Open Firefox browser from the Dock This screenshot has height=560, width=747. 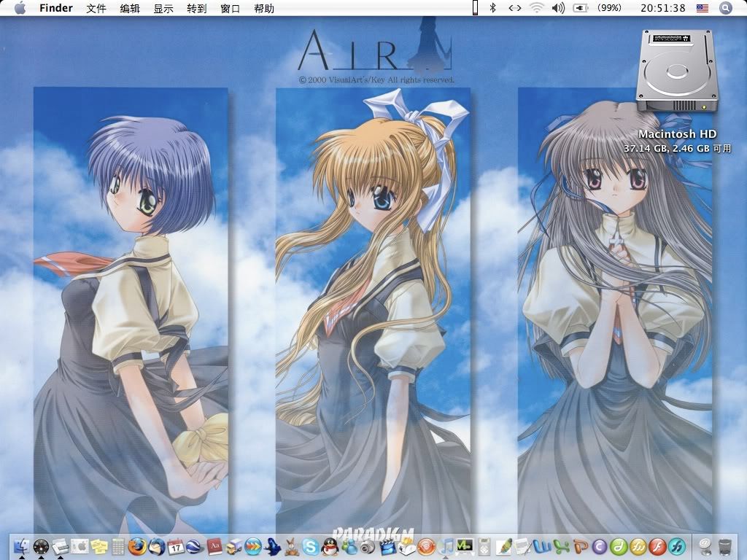point(138,546)
